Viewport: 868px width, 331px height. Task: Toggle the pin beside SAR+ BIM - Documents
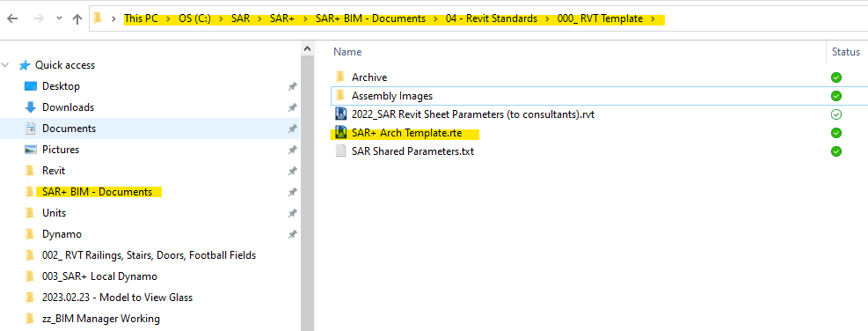pyautogui.click(x=292, y=192)
